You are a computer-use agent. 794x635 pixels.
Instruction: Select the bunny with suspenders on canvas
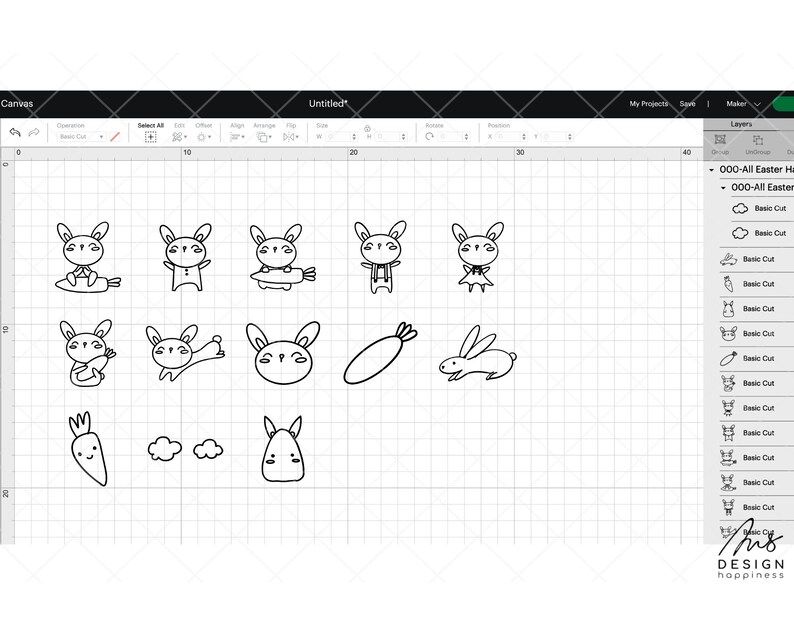[381, 257]
